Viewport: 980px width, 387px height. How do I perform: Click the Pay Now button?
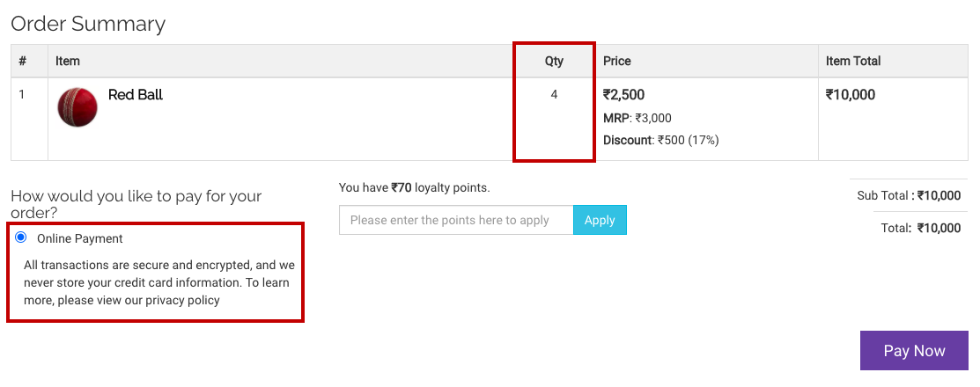pyautogui.click(x=914, y=351)
